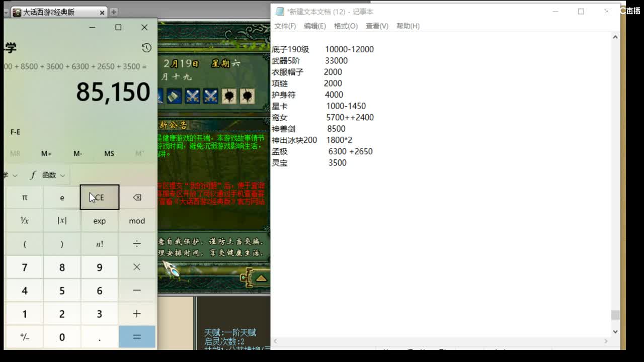Click the minus operator key
644x362 pixels.
point(137,290)
